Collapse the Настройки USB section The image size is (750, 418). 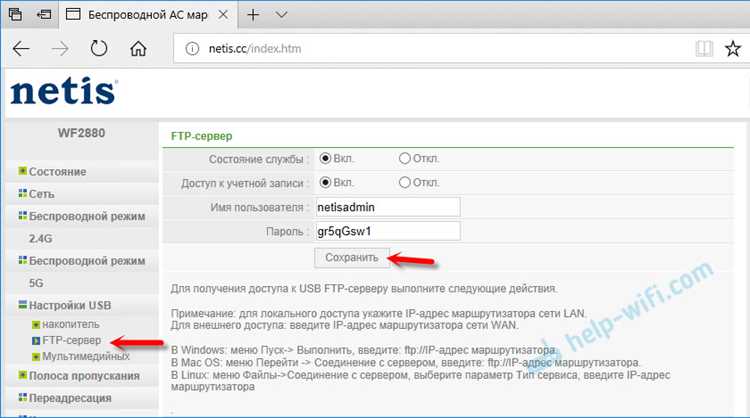click(70, 305)
